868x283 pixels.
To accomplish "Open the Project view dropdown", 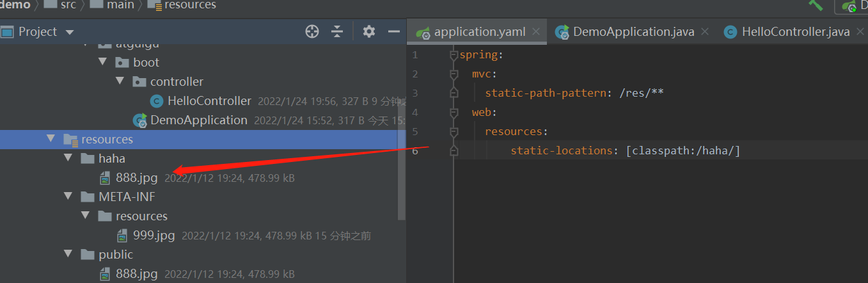I will (70, 32).
